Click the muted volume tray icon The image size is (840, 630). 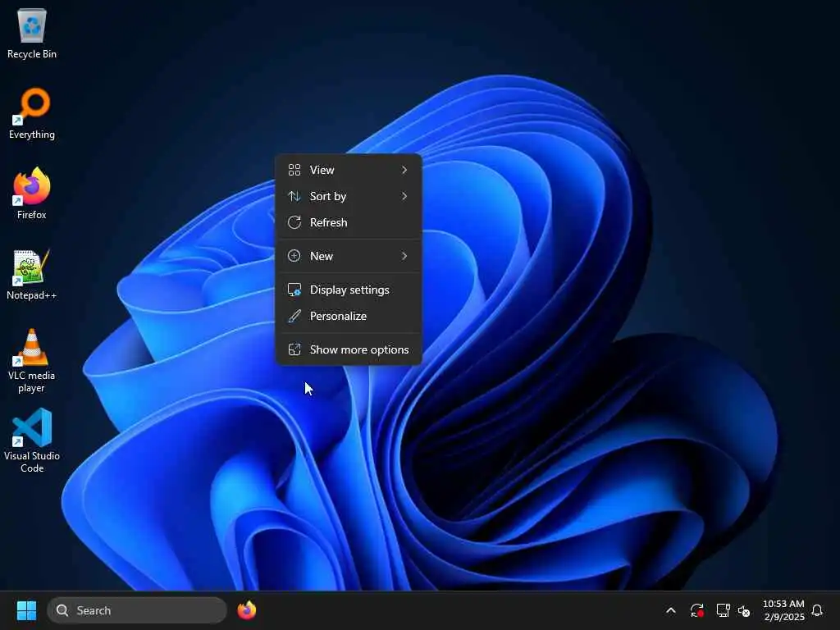click(744, 610)
